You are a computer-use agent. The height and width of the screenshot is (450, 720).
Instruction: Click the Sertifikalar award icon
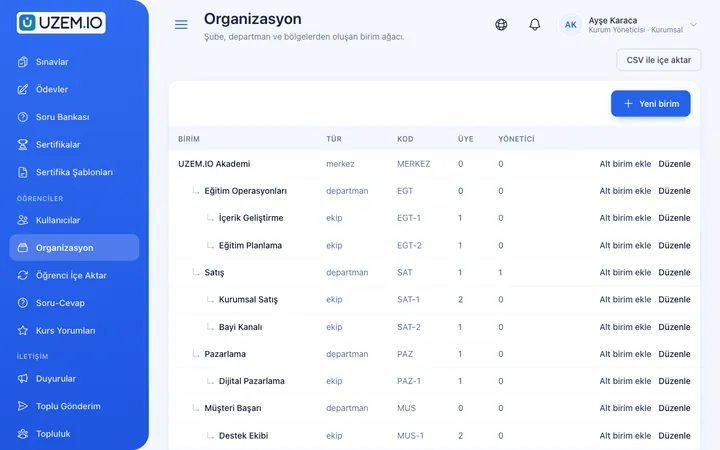(x=22, y=145)
